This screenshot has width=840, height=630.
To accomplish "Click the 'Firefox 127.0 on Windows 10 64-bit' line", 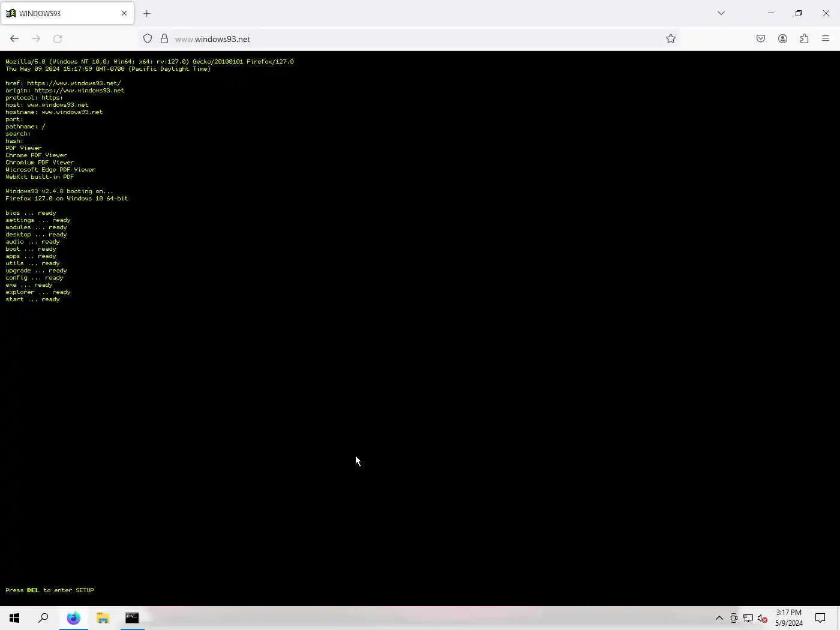I will 67,199.
